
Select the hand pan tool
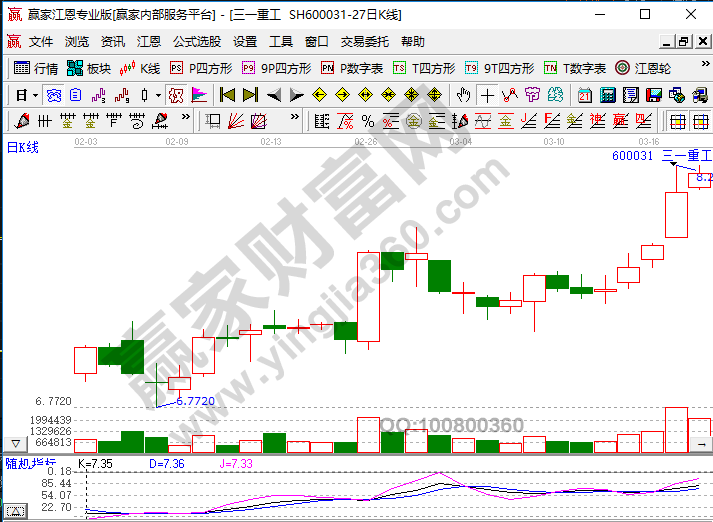463,95
